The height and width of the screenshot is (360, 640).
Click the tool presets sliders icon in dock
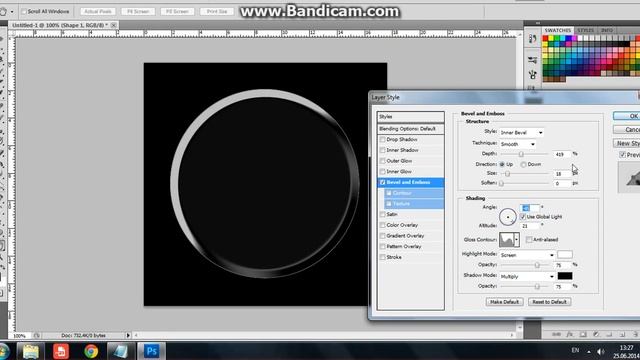pos(532,60)
